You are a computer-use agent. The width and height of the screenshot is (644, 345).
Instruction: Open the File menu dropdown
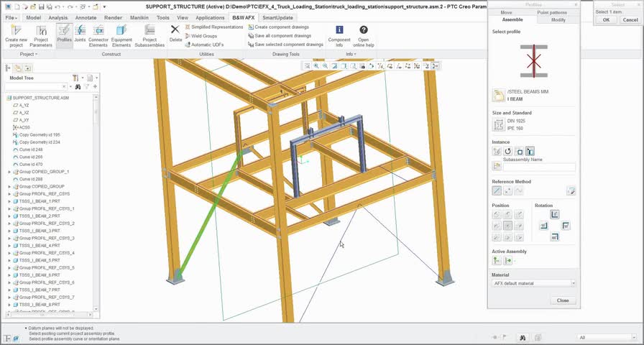pyautogui.click(x=11, y=18)
